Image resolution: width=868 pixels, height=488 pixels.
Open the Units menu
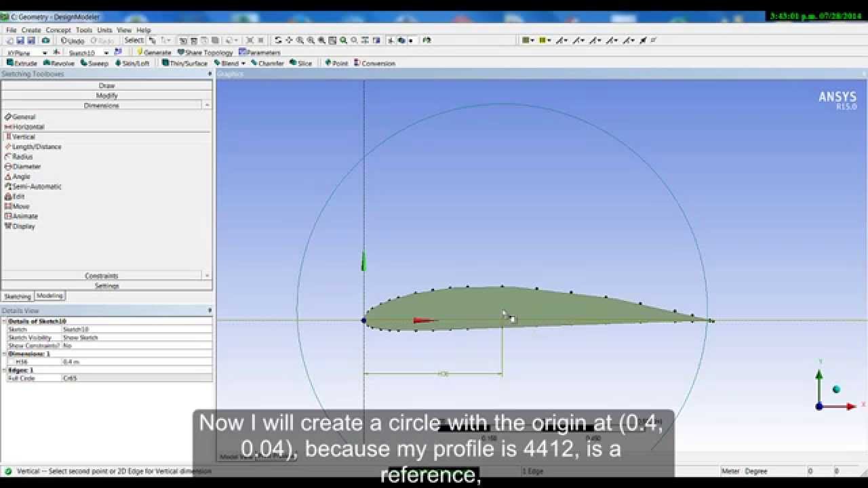(104, 30)
